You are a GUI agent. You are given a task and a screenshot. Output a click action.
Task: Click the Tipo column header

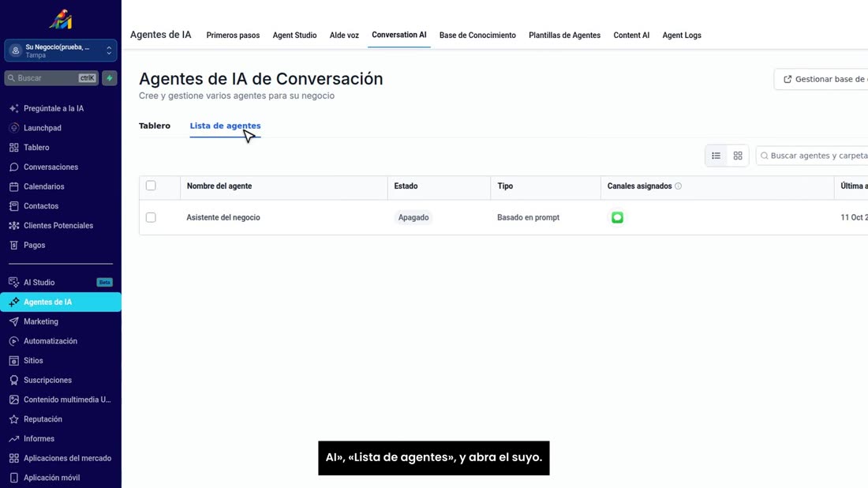click(x=505, y=186)
